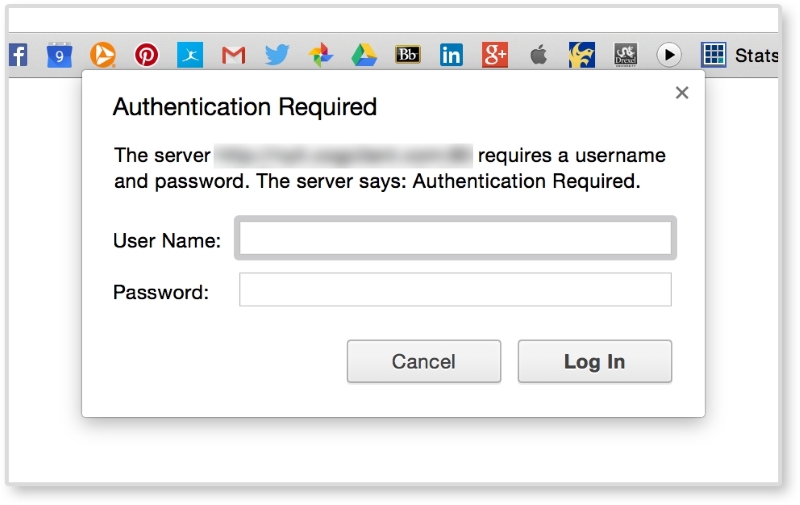Image resolution: width=800 pixels, height=505 pixels.
Task: Click the Cancel button
Action: pyautogui.click(x=424, y=361)
